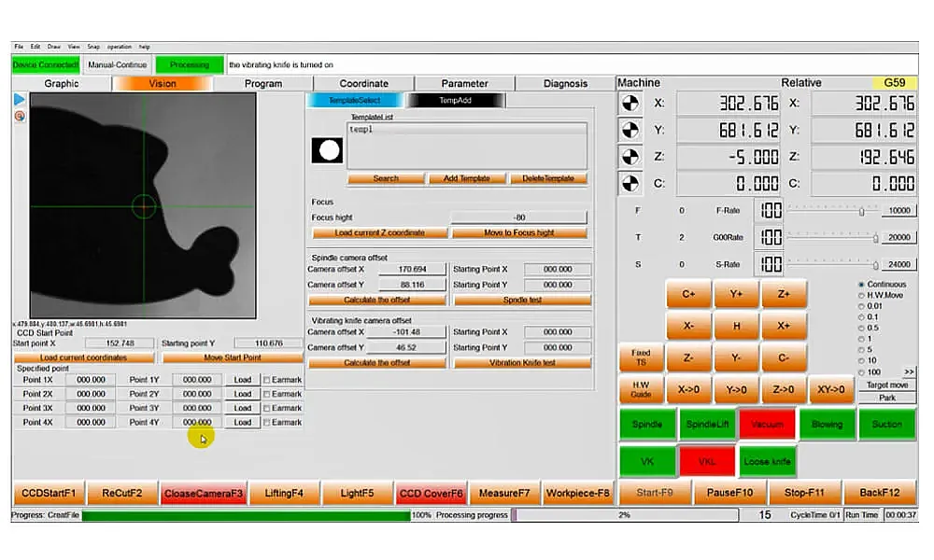Select the white circle template thumbnail
The image size is (934, 560).
pyautogui.click(x=327, y=150)
